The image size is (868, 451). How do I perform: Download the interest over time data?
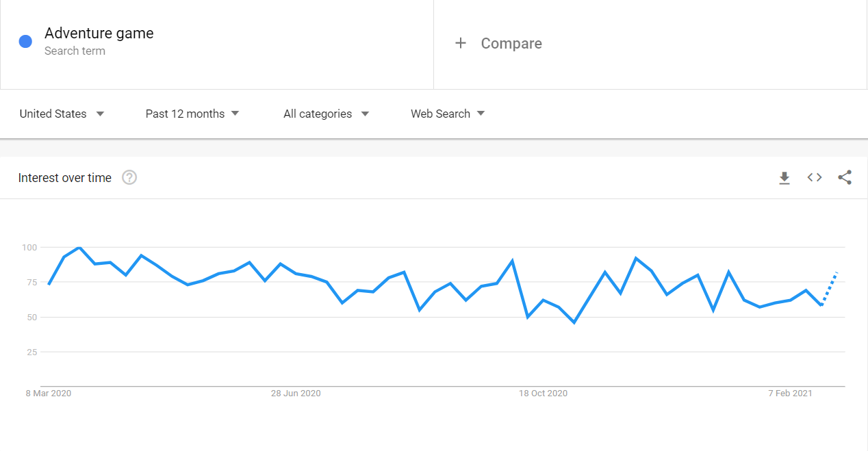tap(784, 178)
